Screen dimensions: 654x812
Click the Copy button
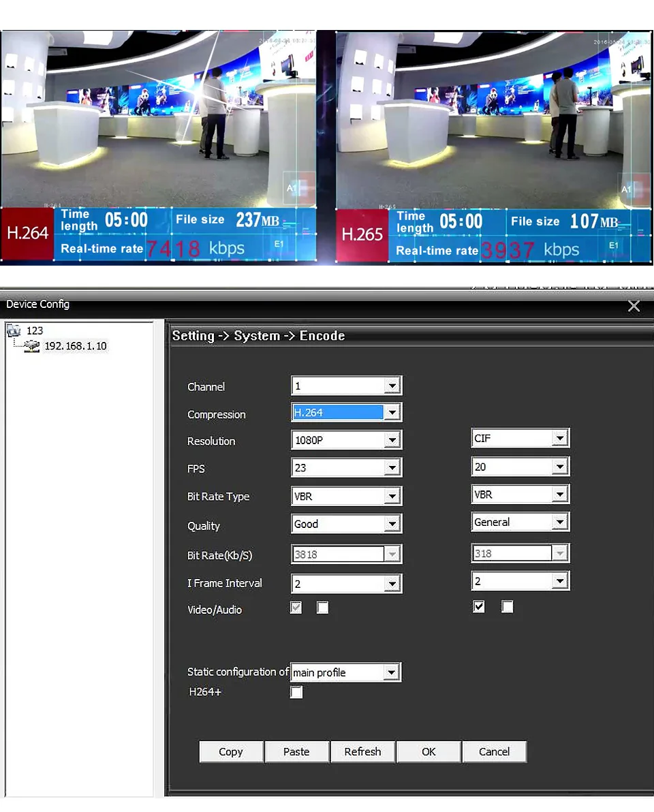coord(231,751)
